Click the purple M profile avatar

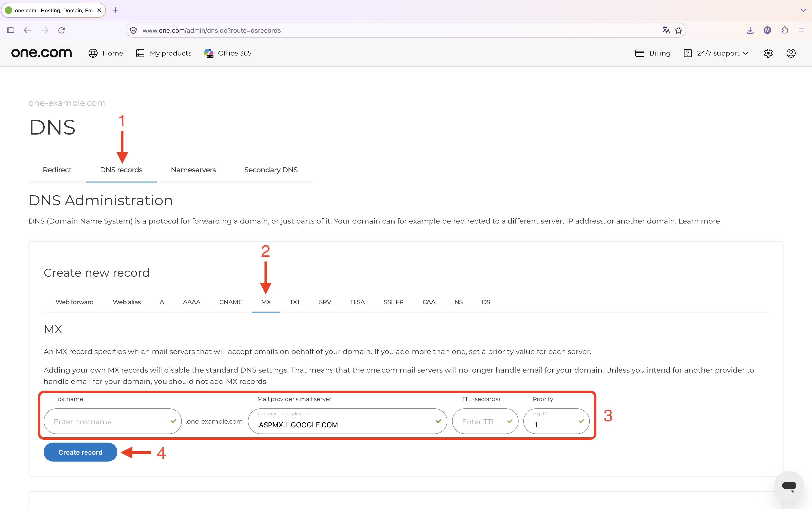[767, 30]
